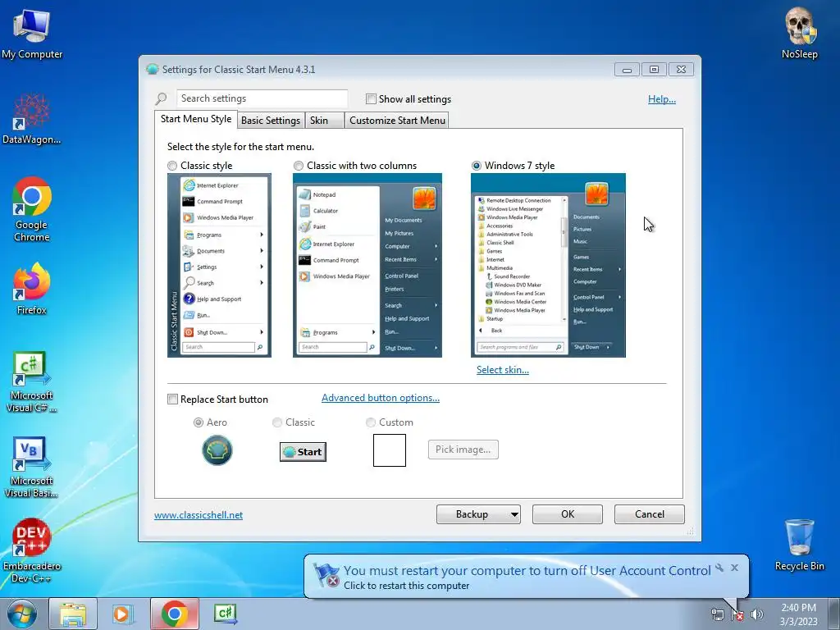840x630 pixels.
Task: Open My Computer desktop icon
Action: (32, 34)
